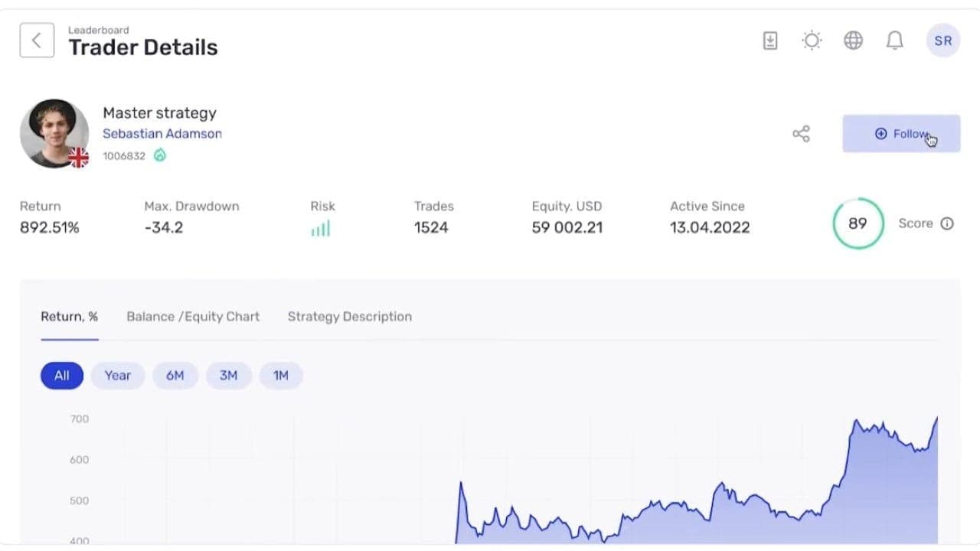Select the Return, % tab
The image size is (980, 551).
70,316
